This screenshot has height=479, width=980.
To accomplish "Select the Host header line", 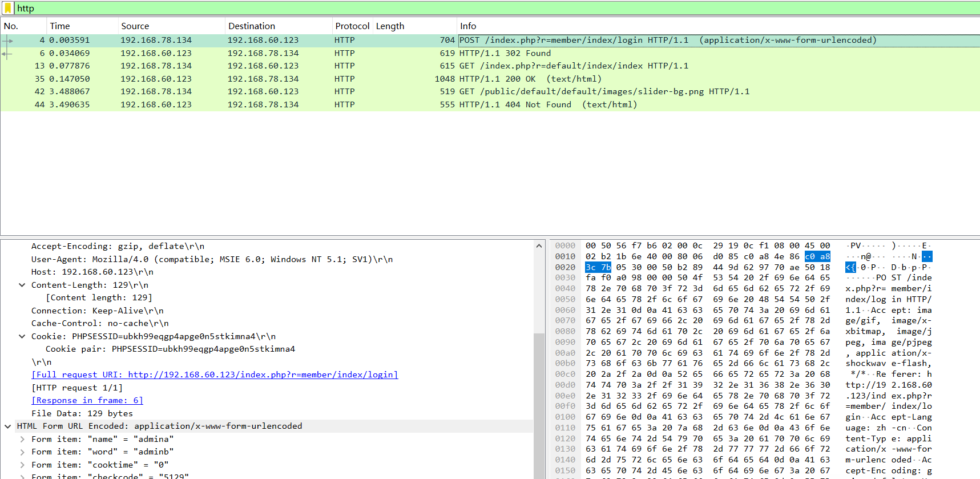I will click(92, 272).
